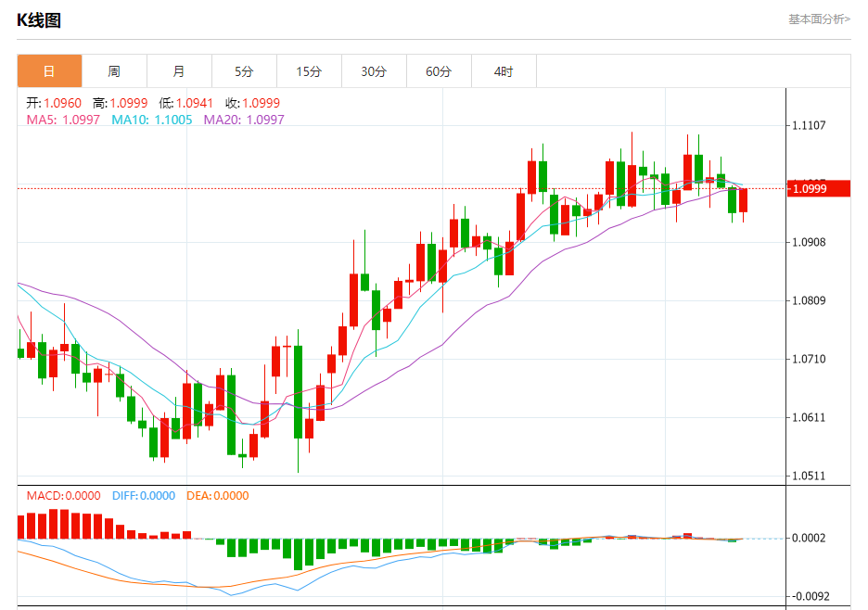
Task: Click the red 1.0999 current price label
Action: pos(819,189)
